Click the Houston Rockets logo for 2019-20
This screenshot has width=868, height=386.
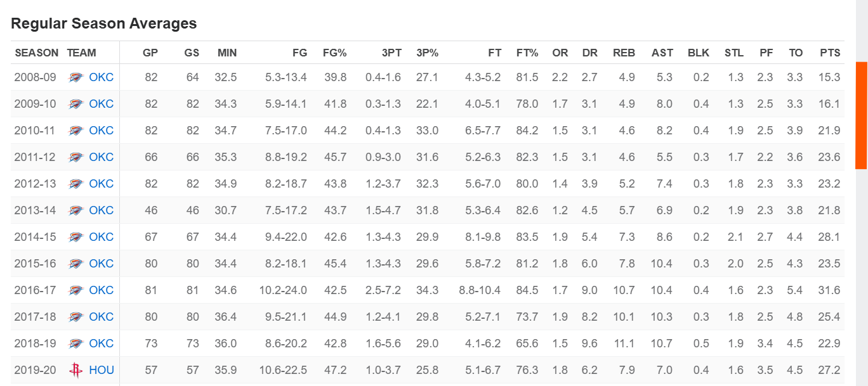[x=76, y=371]
